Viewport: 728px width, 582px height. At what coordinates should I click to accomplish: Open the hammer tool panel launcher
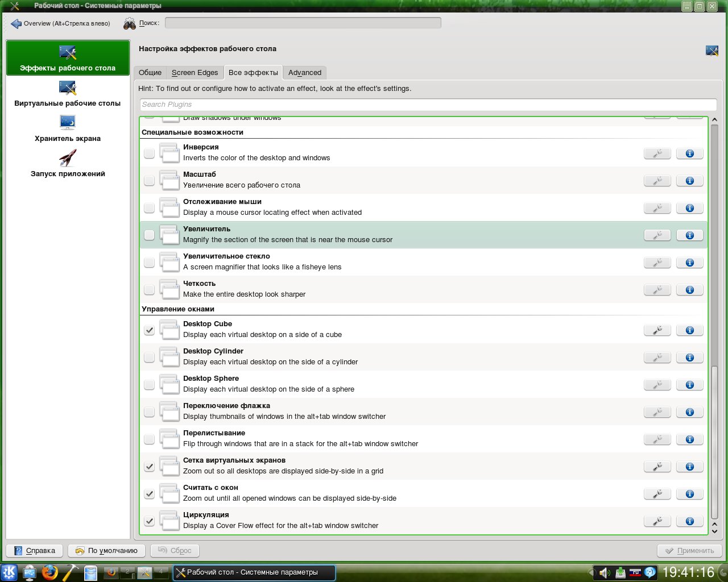coord(70,572)
